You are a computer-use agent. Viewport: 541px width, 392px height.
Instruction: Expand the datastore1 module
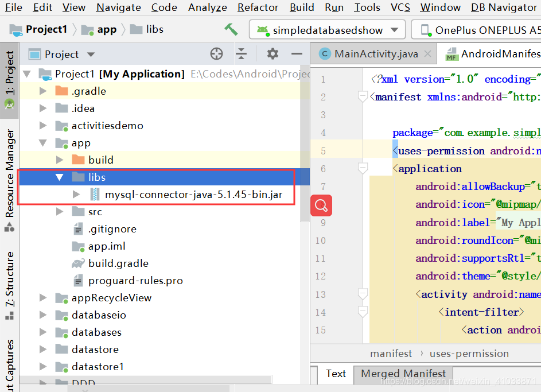[43, 367]
